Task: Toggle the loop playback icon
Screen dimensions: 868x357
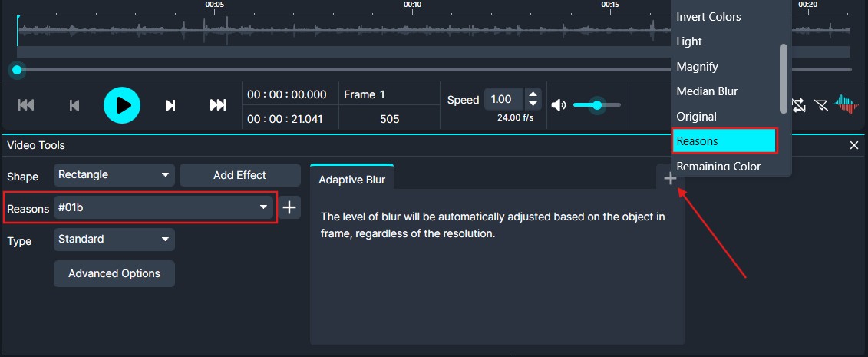Action: pos(799,105)
